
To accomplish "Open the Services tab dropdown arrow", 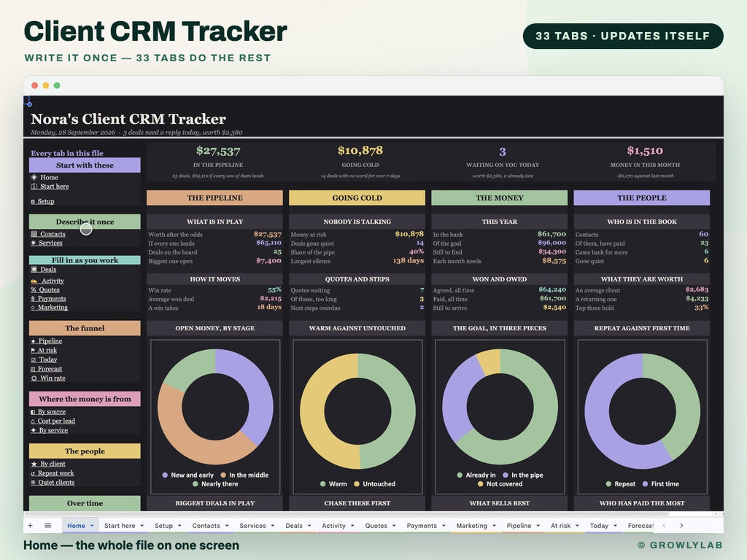I will point(273,526).
